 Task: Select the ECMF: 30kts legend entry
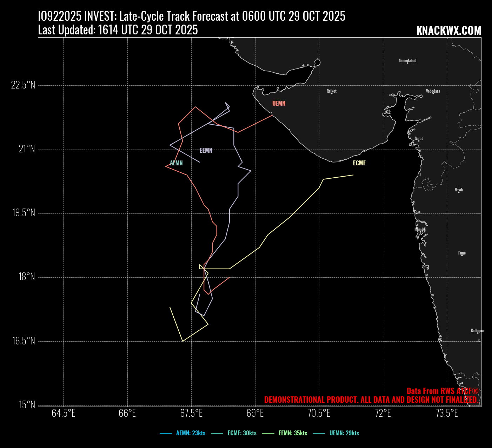pos(242,433)
